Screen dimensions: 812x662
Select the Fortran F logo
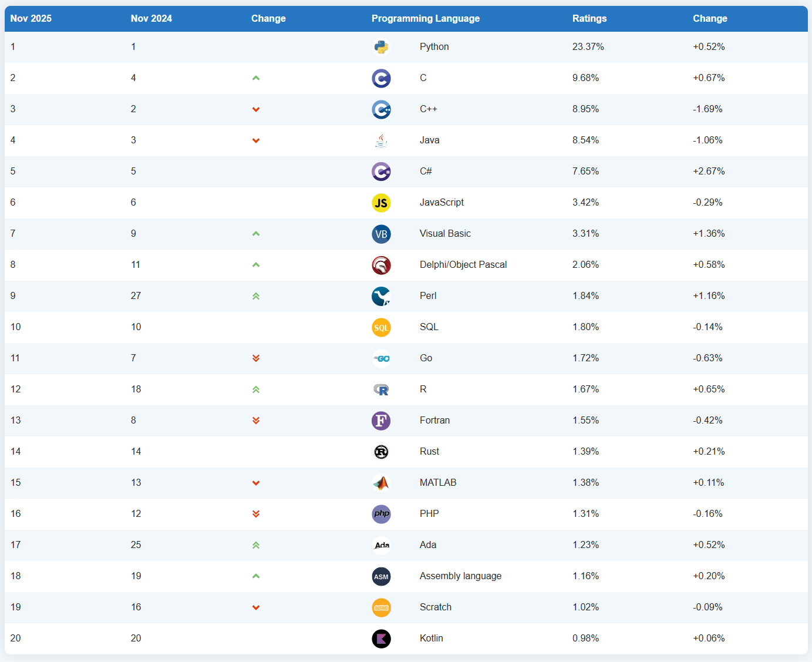point(381,421)
